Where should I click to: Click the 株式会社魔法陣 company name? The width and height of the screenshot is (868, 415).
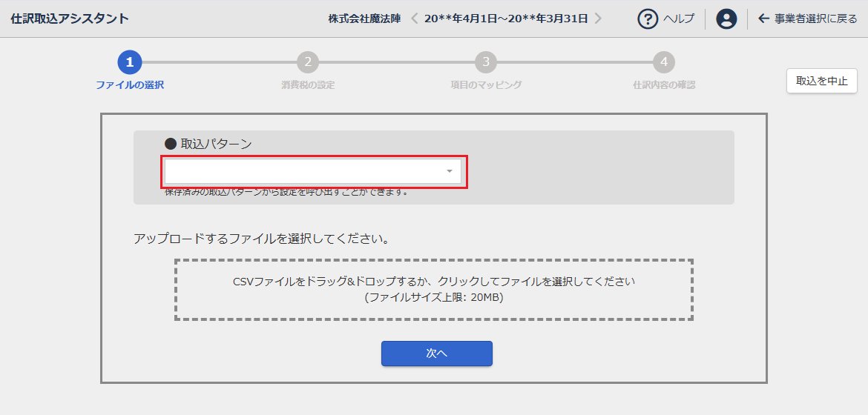pyautogui.click(x=364, y=19)
